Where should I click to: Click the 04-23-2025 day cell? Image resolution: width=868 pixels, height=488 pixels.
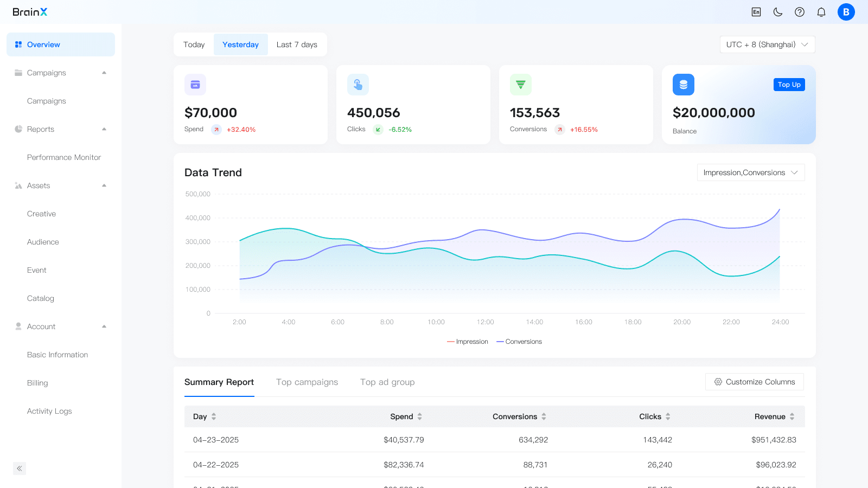pos(216,440)
